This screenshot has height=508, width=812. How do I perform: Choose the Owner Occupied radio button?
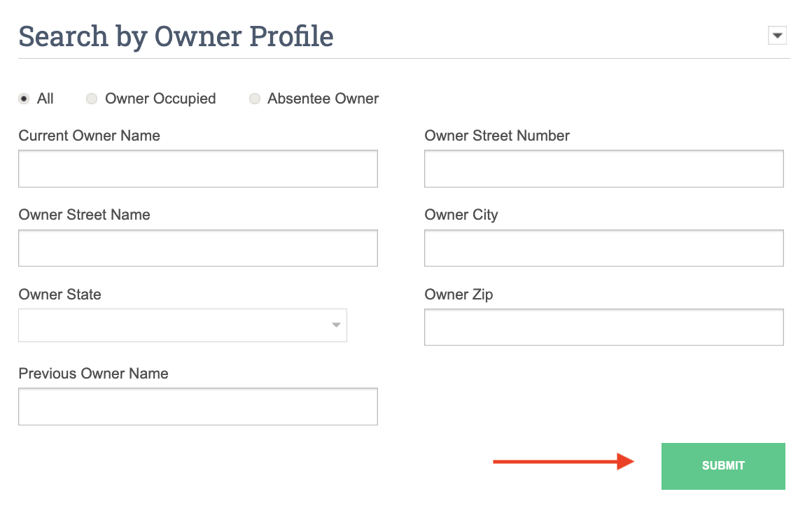[92, 99]
